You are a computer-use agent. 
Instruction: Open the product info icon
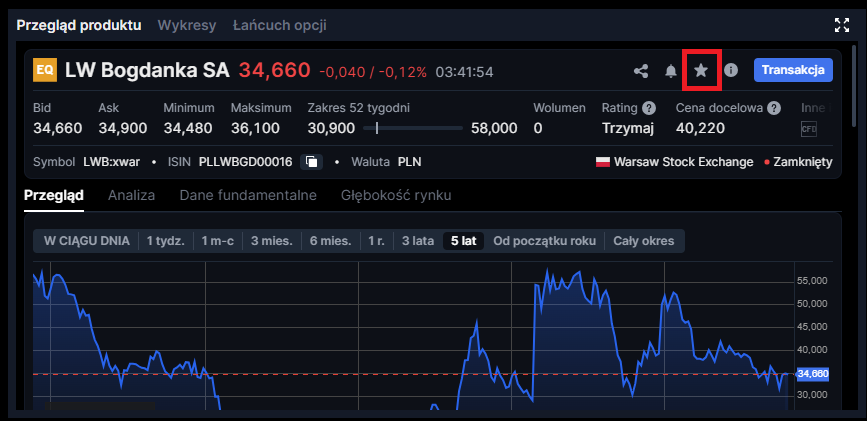click(x=731, y=70)
